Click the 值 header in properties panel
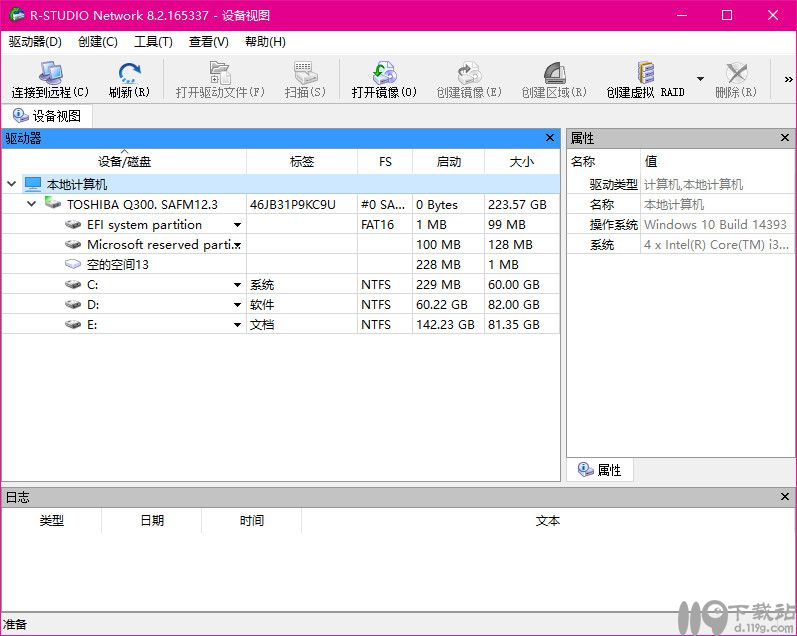The width and height of the screenshot is (797, 636). pyautogui.click(x=717, y=162)
